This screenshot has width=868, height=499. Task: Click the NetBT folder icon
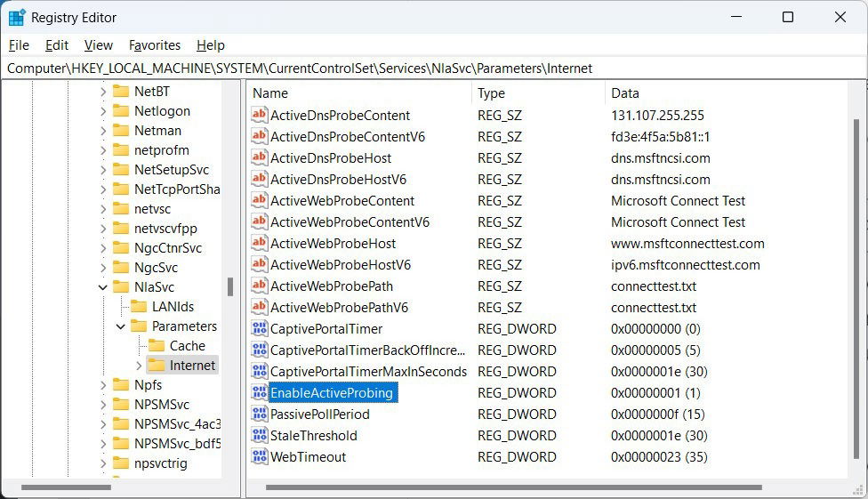coord(121,91)
